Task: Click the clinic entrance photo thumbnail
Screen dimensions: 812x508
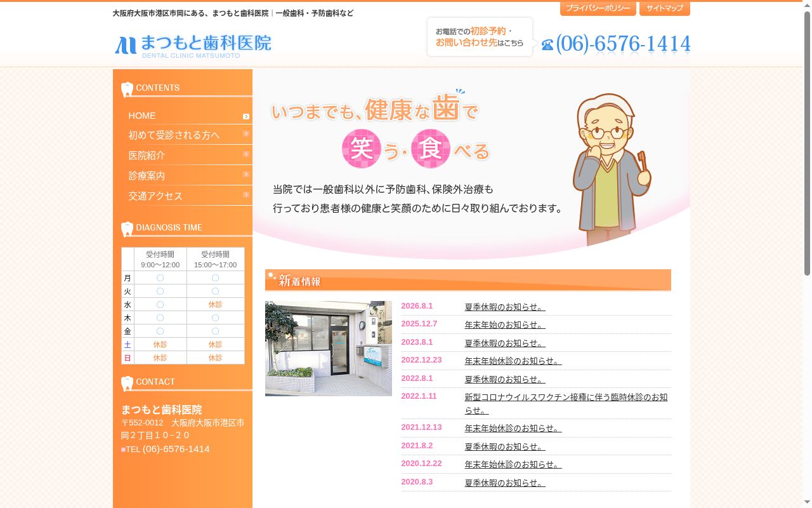Action: click(x=329, y=349)
